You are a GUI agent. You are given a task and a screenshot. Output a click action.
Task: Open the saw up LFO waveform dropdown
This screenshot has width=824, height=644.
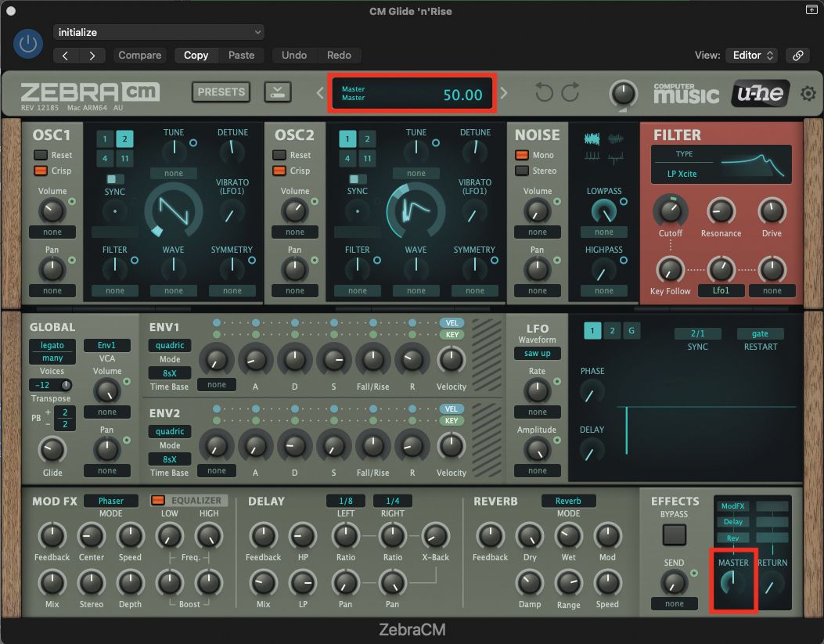click(538, 353)
